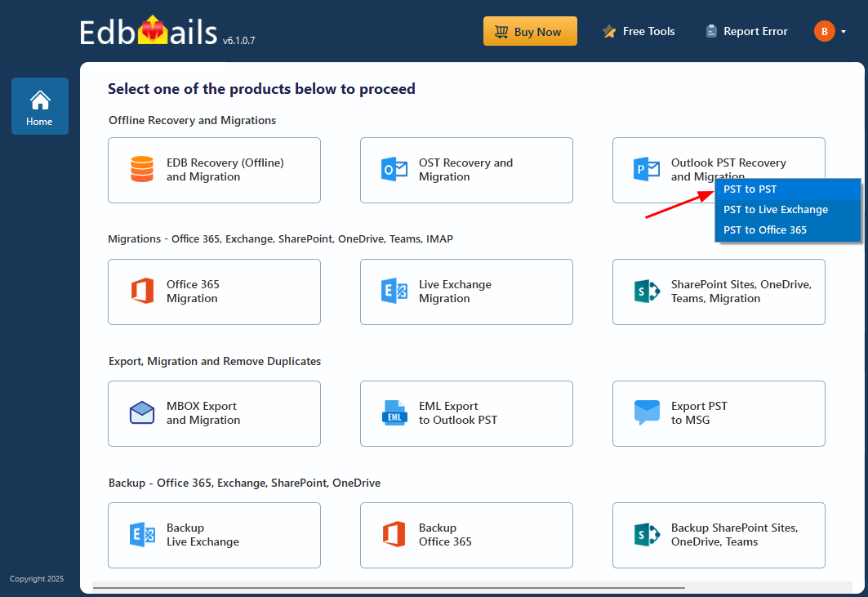Click the Live Exchange Migration icon
Viewport: 868px width, 597px height.
pyautogui.click(x=394, y=291)
